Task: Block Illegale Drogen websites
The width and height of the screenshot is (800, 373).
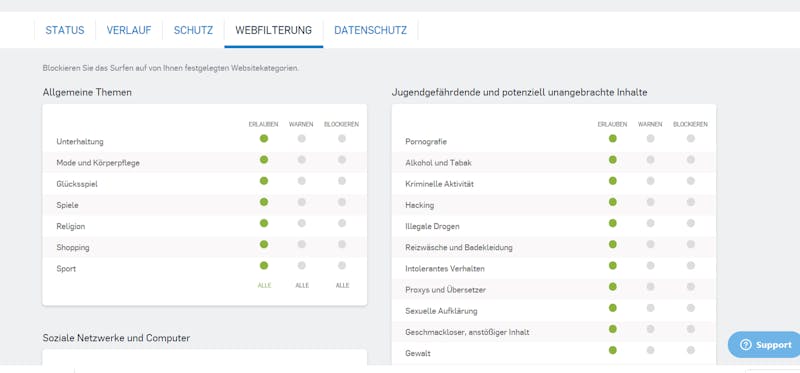Action: pos(690,223)
